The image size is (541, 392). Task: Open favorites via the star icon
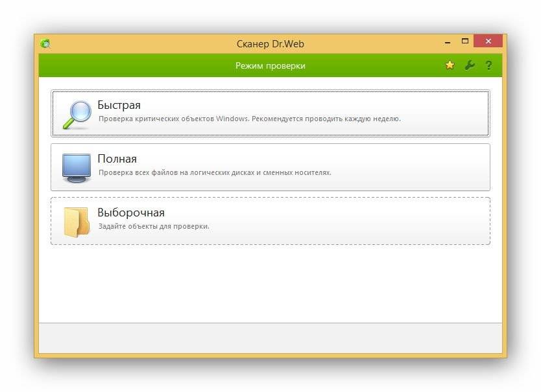450,65
